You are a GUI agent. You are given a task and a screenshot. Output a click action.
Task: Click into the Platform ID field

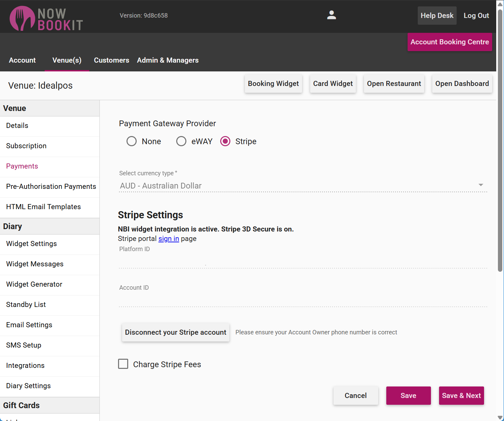point(303,262)
